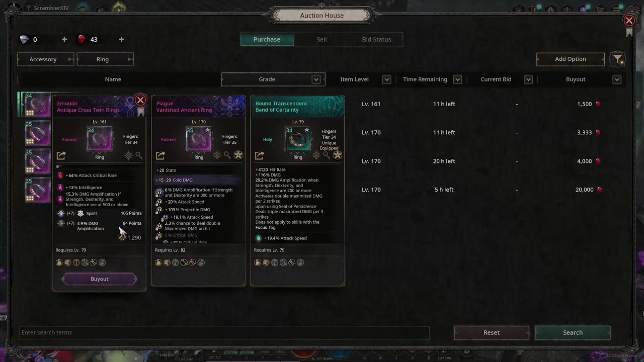The height and width of the screenshot is (362, 644).
Task: Select the second ring thumbnail in the list
Action: click(38, 133)
